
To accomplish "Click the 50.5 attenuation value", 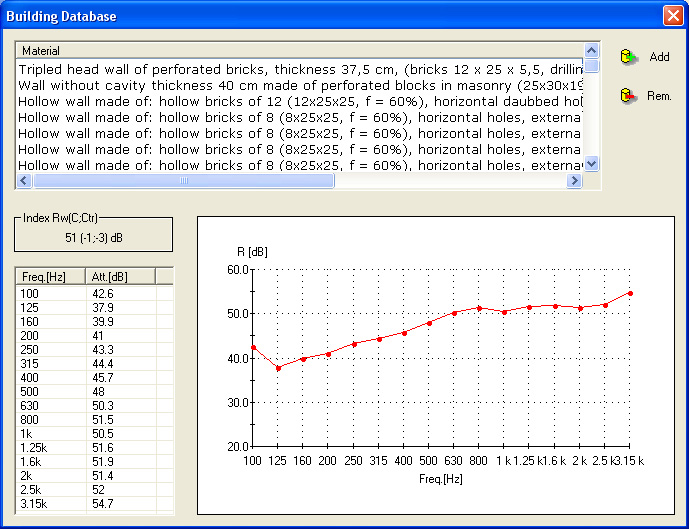I will tap(103, 434).
